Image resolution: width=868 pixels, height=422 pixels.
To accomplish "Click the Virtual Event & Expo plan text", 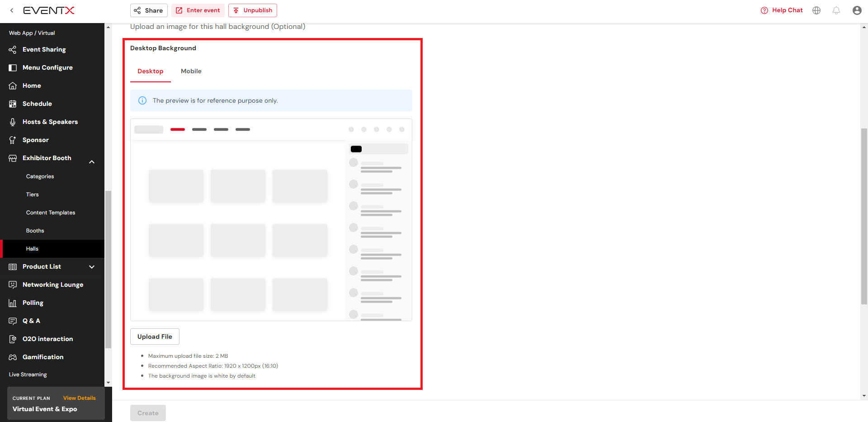I will click(x=45, y=409).
